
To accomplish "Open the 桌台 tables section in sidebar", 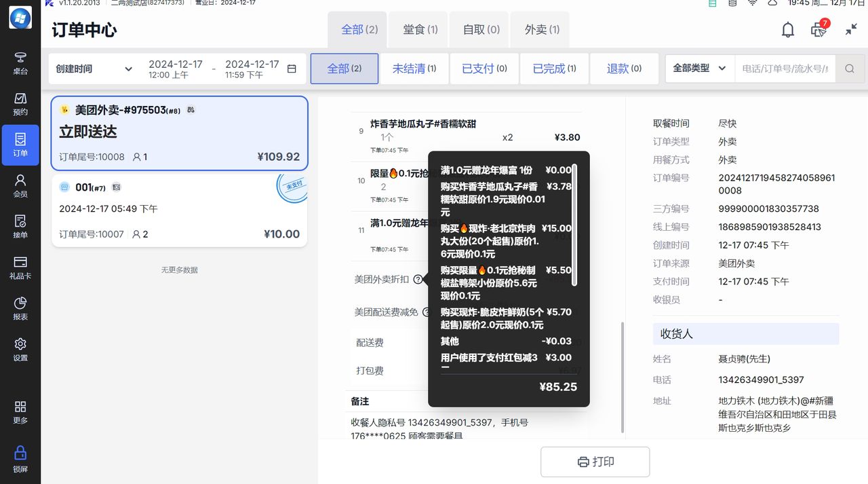I will [x=20, y=63].
